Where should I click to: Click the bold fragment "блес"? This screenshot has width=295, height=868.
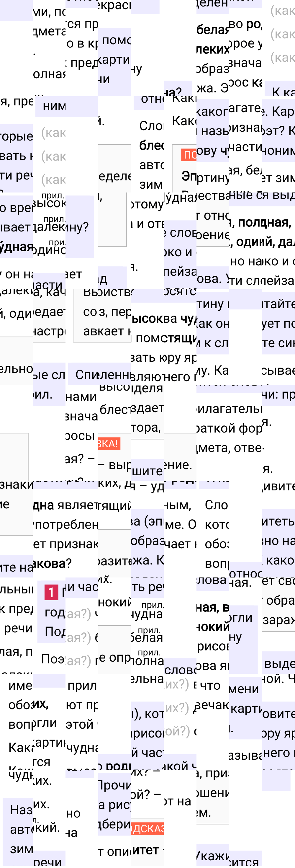152,146
